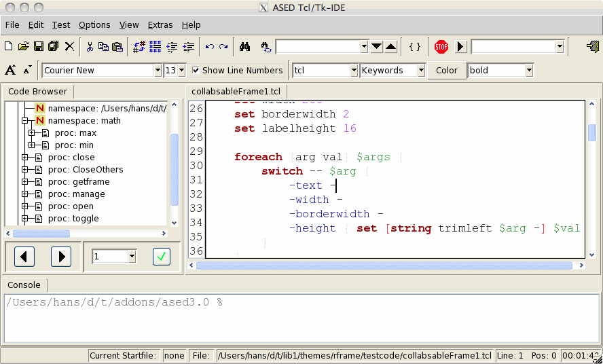This screenshot has width=603, height=364.
Task: Paste using the clipboard icon
Action: pyautogui.click(x=117, y=47)
